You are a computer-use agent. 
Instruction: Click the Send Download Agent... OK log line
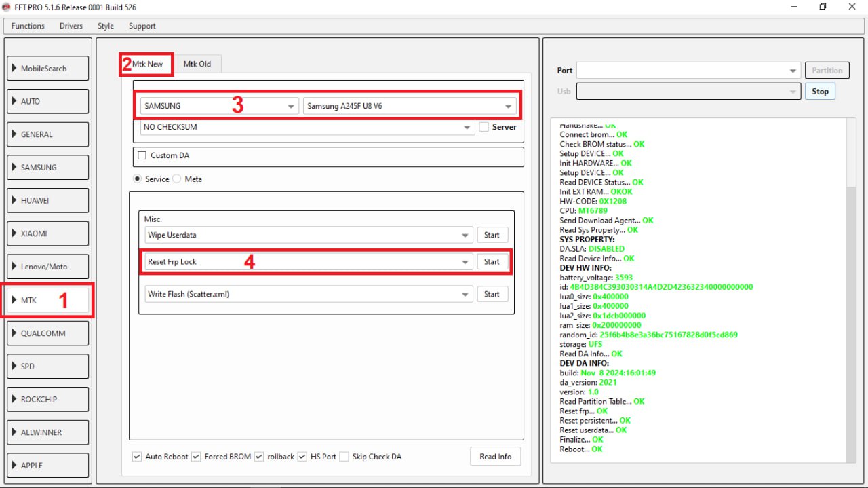(607, 221)
